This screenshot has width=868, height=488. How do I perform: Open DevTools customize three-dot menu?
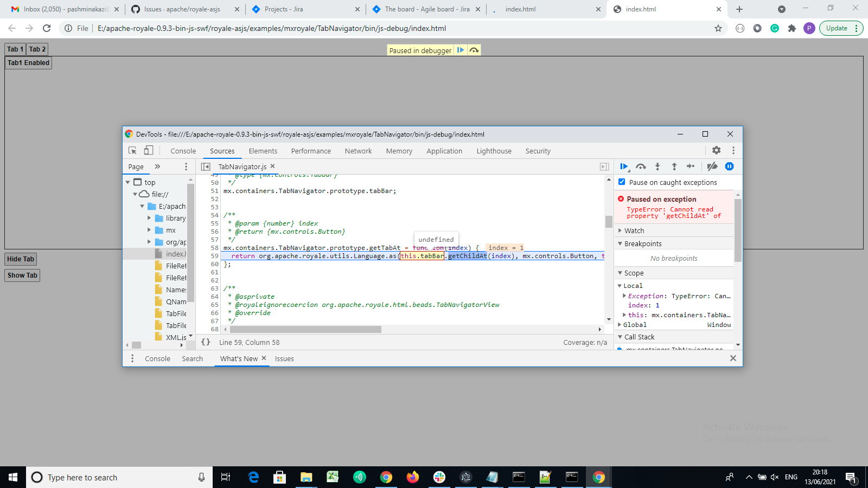733,150
